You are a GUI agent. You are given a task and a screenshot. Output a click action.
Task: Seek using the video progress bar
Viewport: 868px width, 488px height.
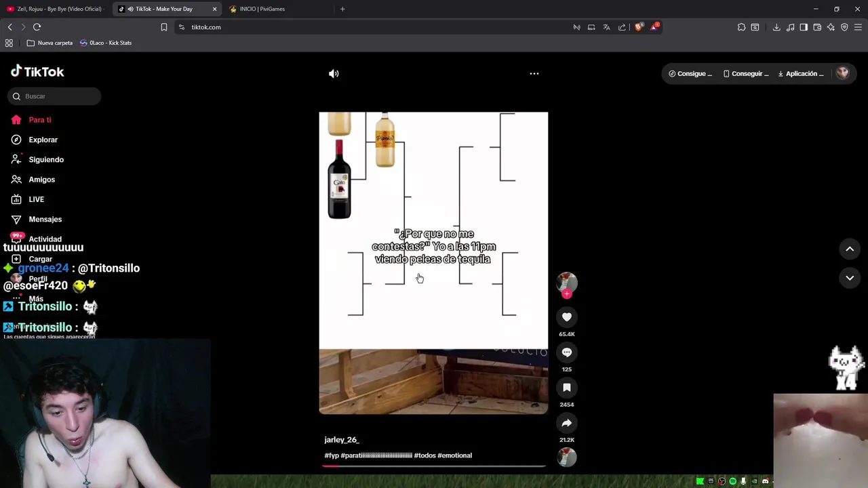coord(434,466)
